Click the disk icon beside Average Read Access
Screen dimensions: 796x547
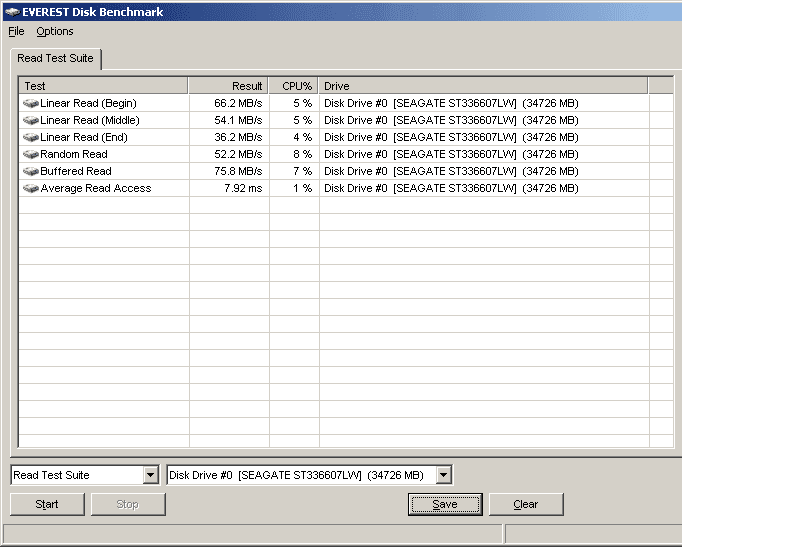click(31, 188)
